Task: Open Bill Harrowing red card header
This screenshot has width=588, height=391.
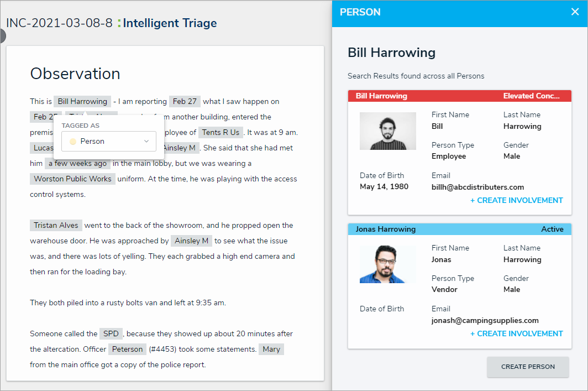Action: click(459, 96)
